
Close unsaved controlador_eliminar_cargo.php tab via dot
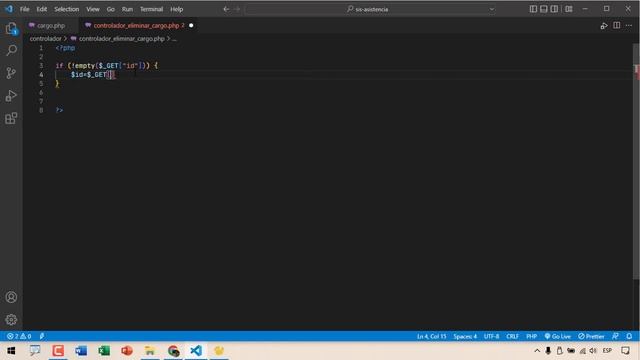pos(191,25)
